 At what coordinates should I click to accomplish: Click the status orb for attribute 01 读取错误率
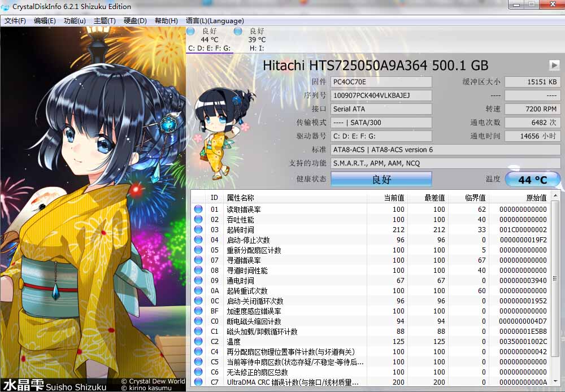198,210
